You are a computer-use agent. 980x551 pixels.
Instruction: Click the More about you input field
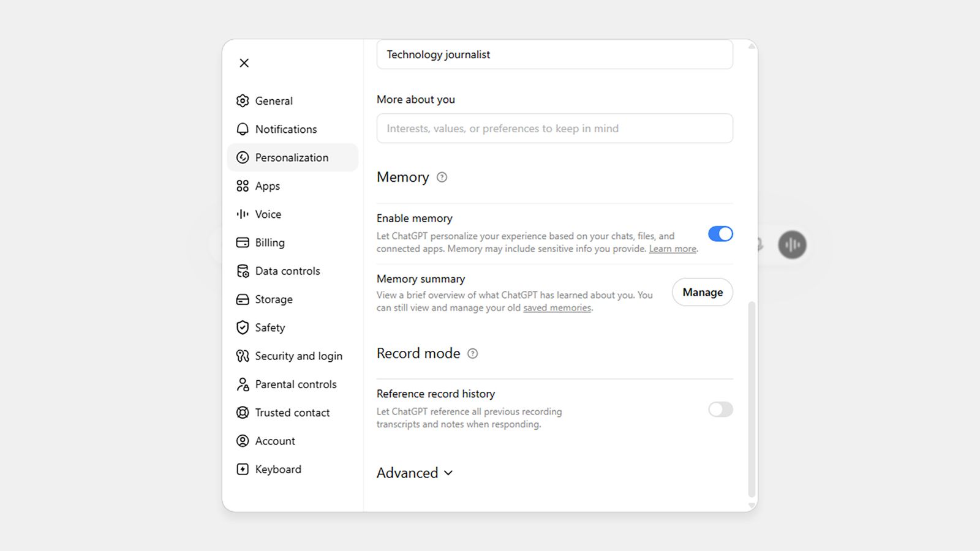pos(555,129)
